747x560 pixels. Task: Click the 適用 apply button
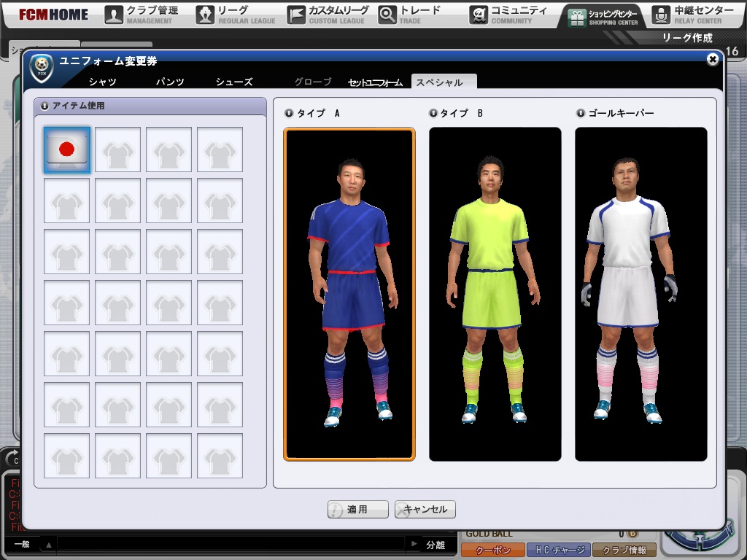point(357,510)
